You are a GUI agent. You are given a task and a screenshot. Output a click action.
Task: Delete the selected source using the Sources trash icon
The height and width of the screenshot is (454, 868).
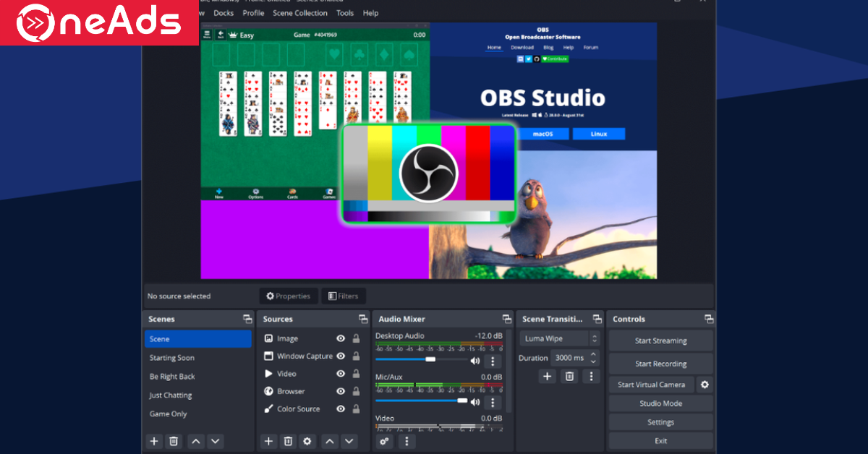[288, 441]
